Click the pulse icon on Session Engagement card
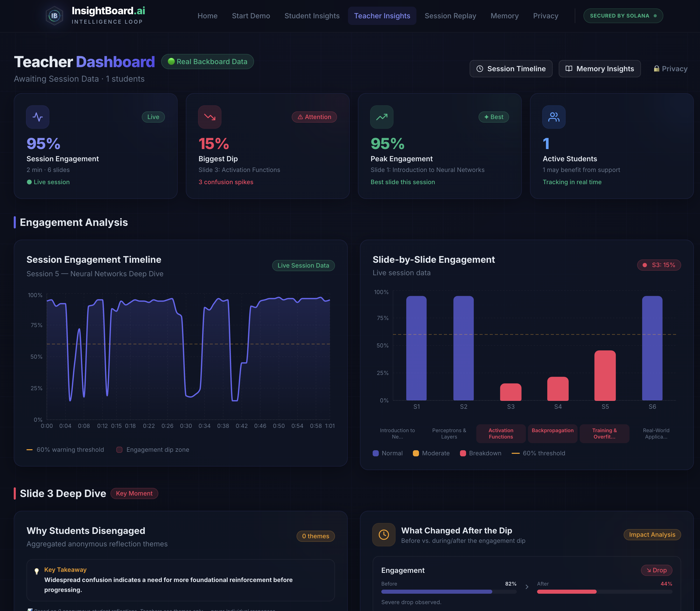 point(37,117)
